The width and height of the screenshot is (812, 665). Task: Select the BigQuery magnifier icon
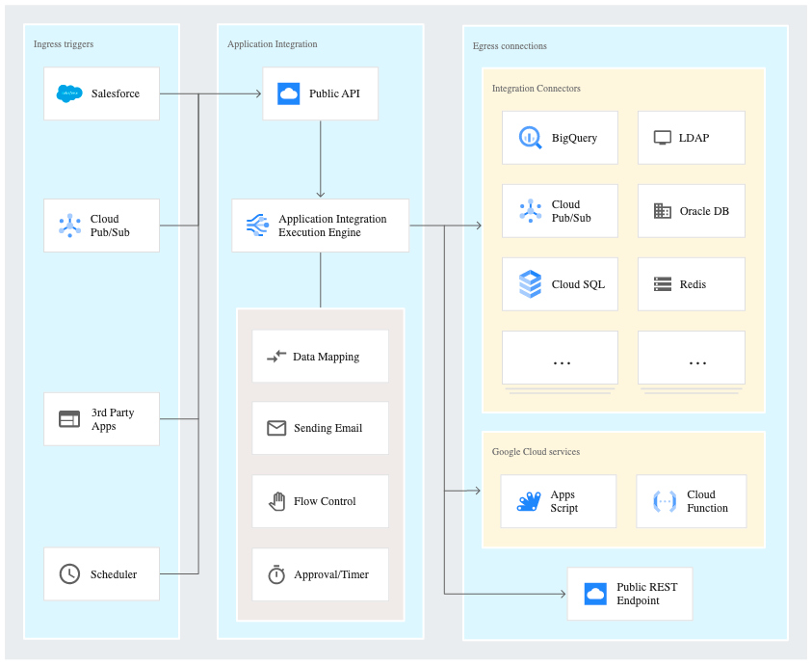point(529,138)
